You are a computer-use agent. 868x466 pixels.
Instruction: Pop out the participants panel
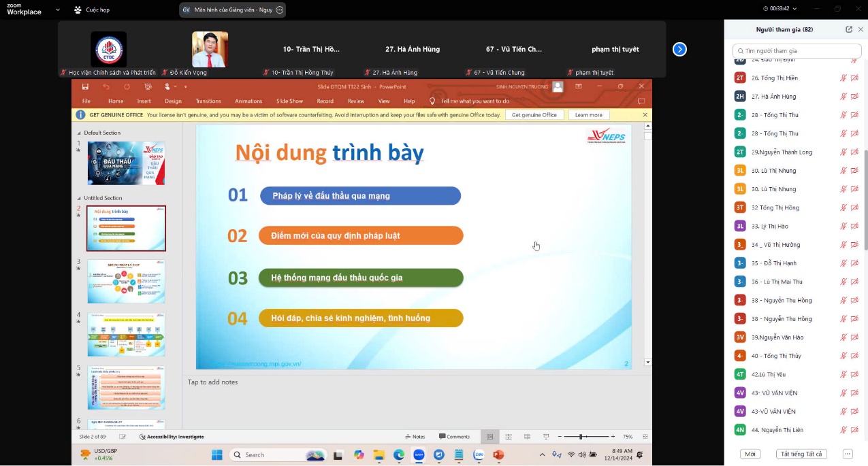pos(848,30)
